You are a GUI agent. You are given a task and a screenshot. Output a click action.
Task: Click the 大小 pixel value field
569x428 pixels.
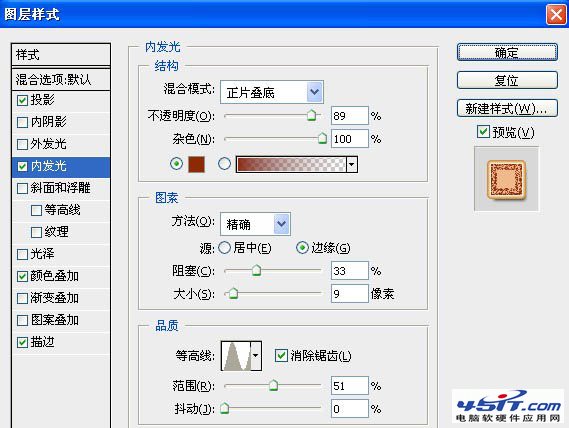(349, 294)
